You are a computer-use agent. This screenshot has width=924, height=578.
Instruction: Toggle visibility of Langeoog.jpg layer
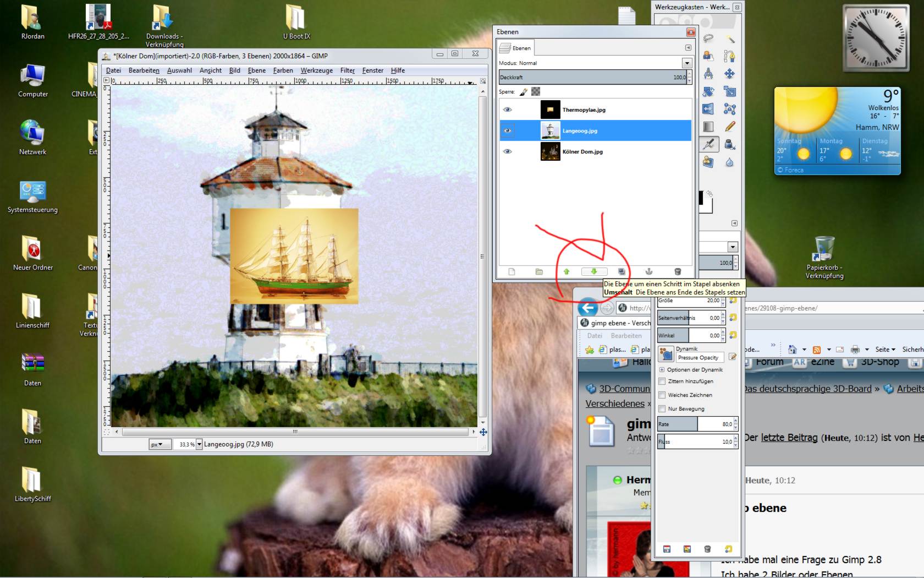click(507, 130)
